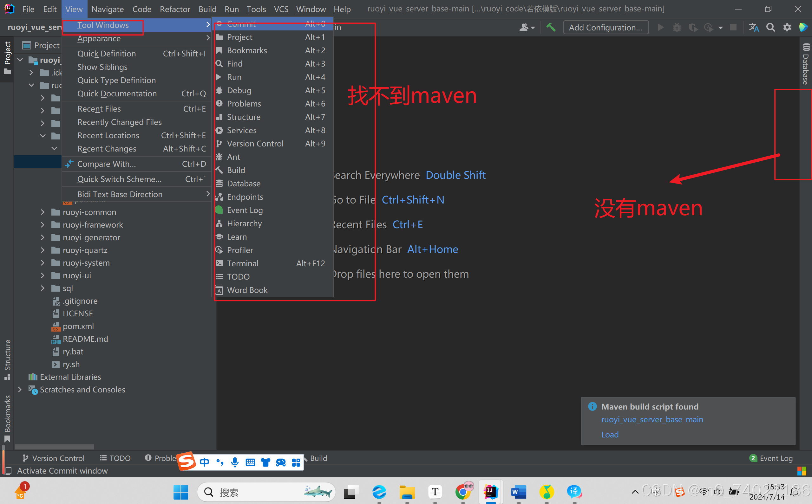Screen dimensions: 812x504
Task: Toggle the Bookmarks tool window strip
Action: point(7,418)
